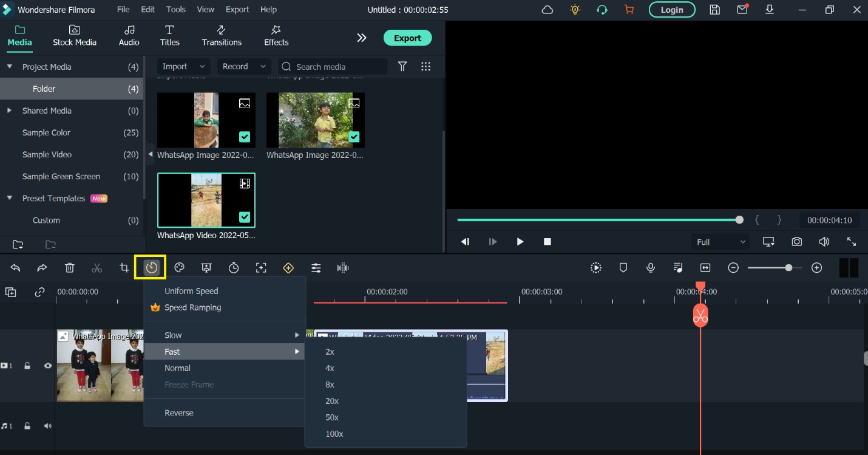Screen dimensions: 868x455
Task: Click the Login button
Action: click(x=672, y=10)
